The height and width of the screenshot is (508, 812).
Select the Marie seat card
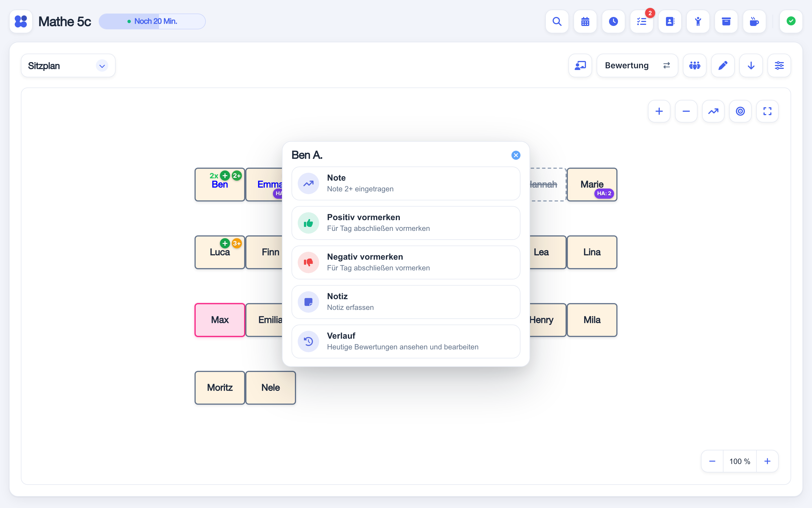point(592,185)
